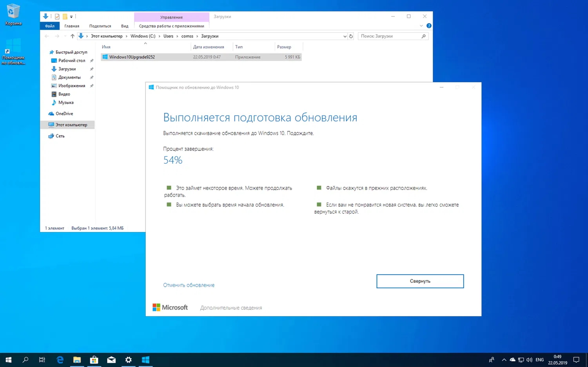The width and height of the screenshot is (588, 367).
Task: Go up one folder level arrow
Action: point(73,36)
